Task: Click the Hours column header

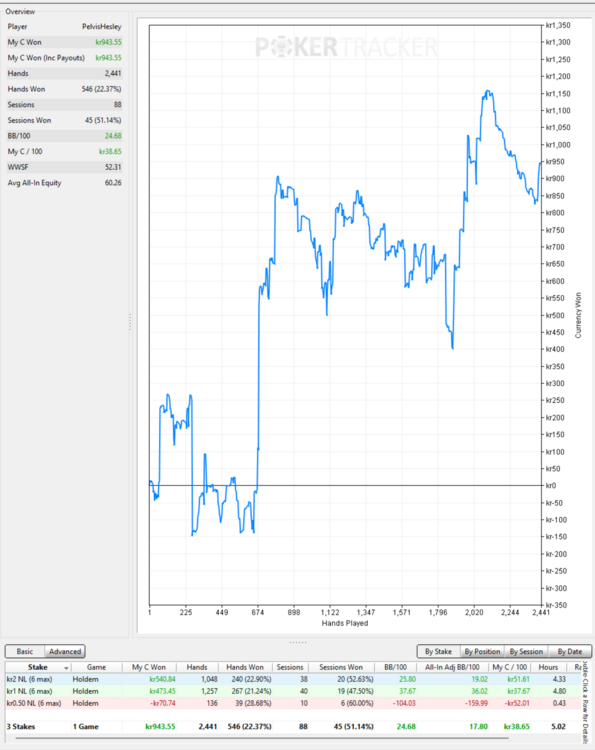Action: pos(548,667)
